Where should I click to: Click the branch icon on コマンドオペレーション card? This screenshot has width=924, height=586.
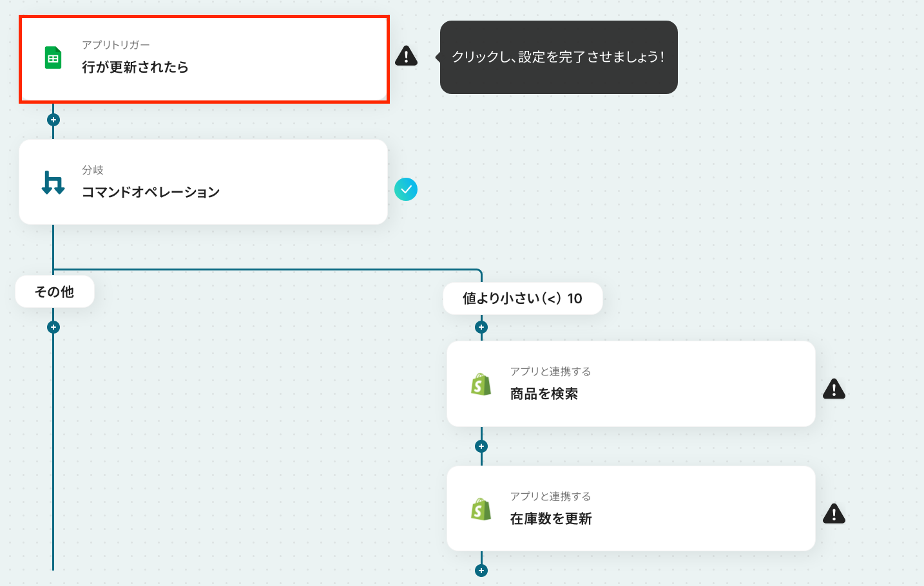pos(53,182)
